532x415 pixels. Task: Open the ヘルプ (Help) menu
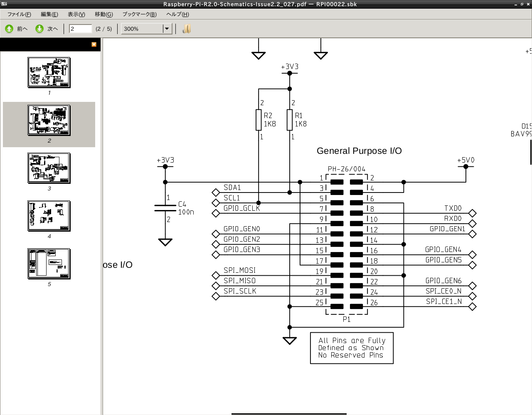[177, 14]
